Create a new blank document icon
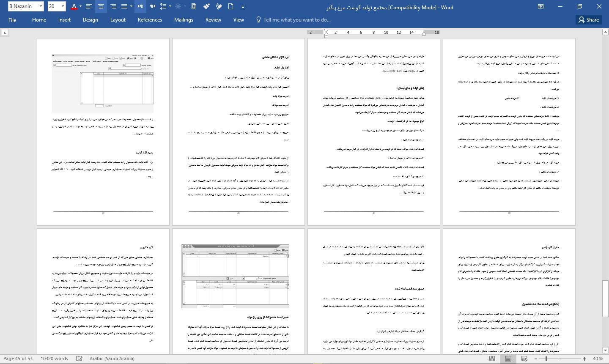The image size is (609, 364). [x=231, y=6]
